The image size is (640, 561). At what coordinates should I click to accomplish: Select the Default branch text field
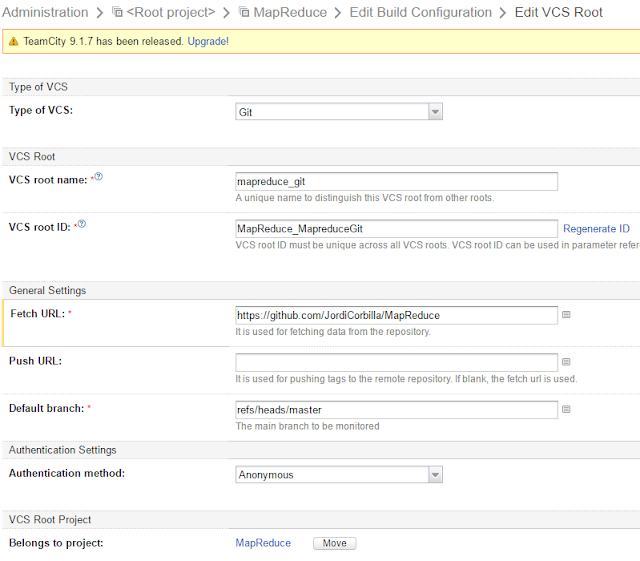[396, 410]
